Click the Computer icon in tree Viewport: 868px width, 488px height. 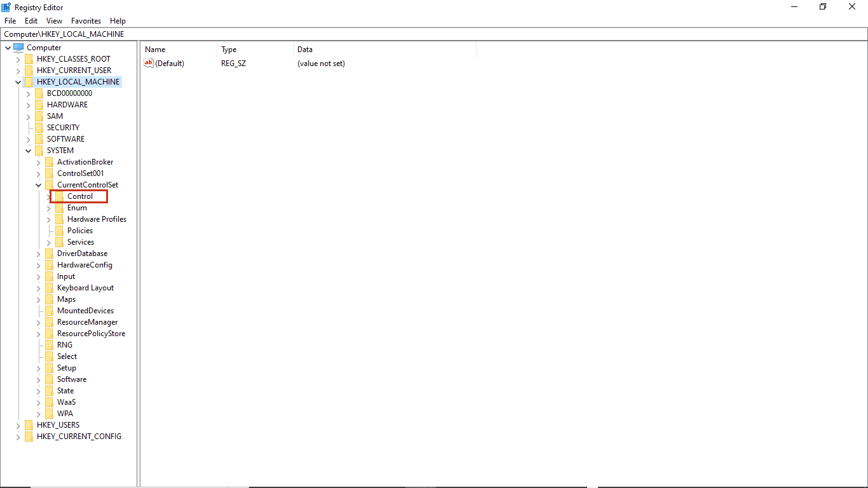pyautogui.click(x=18, y=48)
